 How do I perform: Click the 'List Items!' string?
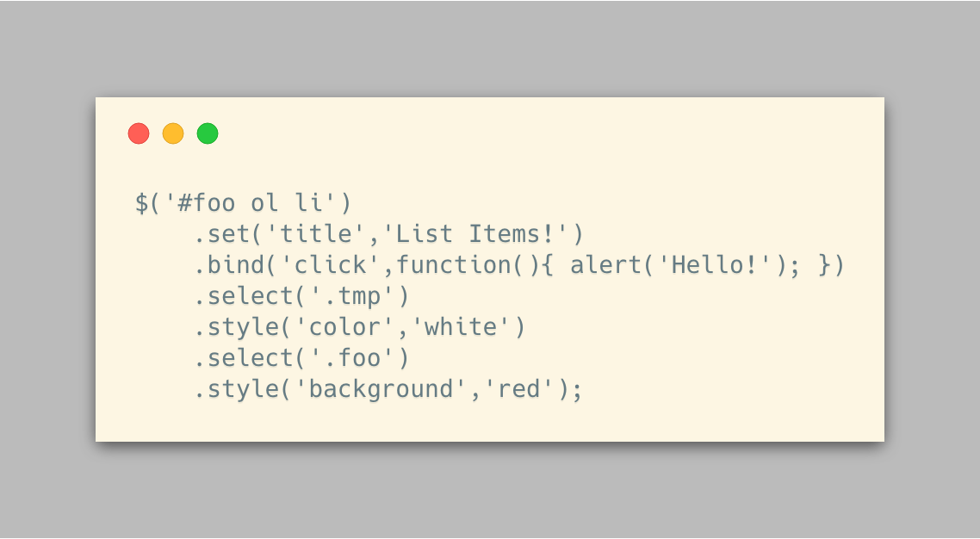click(475, 234)
